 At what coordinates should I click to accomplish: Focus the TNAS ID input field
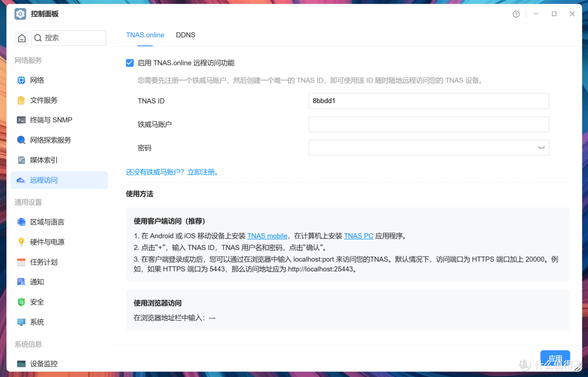coord(428,101)
